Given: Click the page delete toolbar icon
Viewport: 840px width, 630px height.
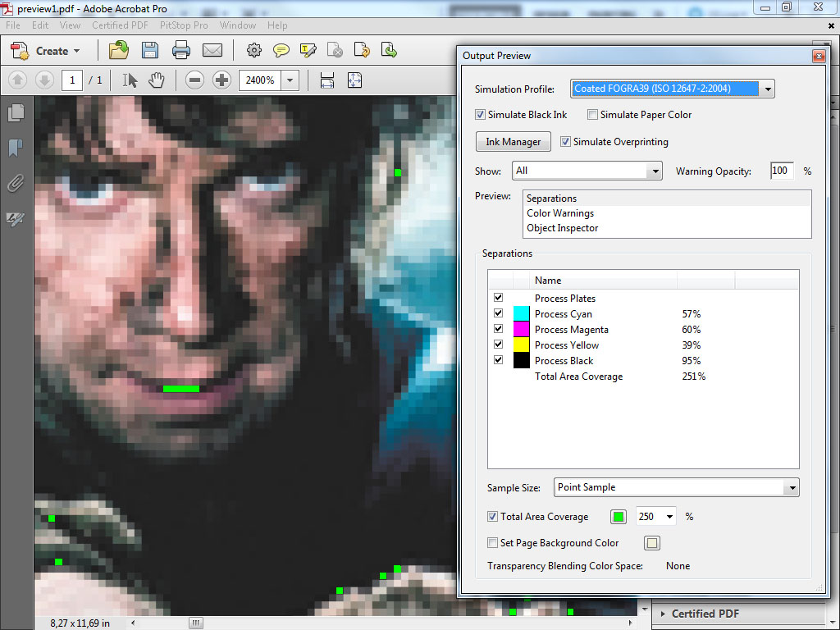Looking at the screenshot, I should click(335, 50).
